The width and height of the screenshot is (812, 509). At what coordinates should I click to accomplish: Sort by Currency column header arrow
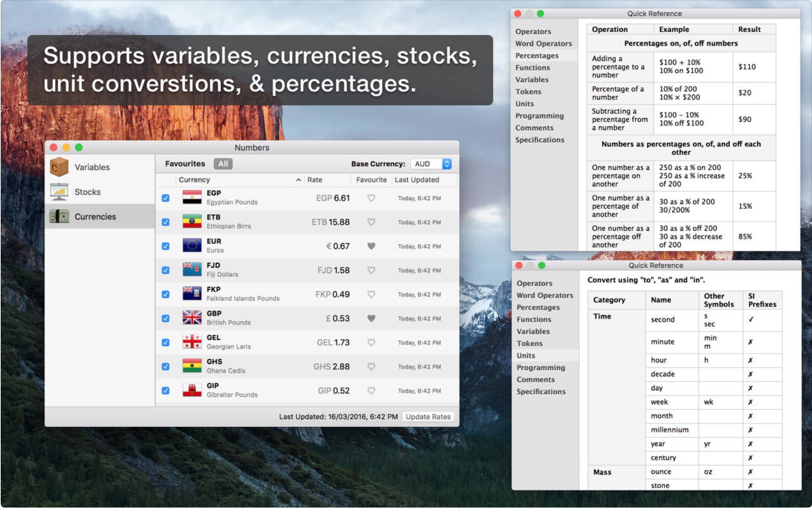[298, 180]
